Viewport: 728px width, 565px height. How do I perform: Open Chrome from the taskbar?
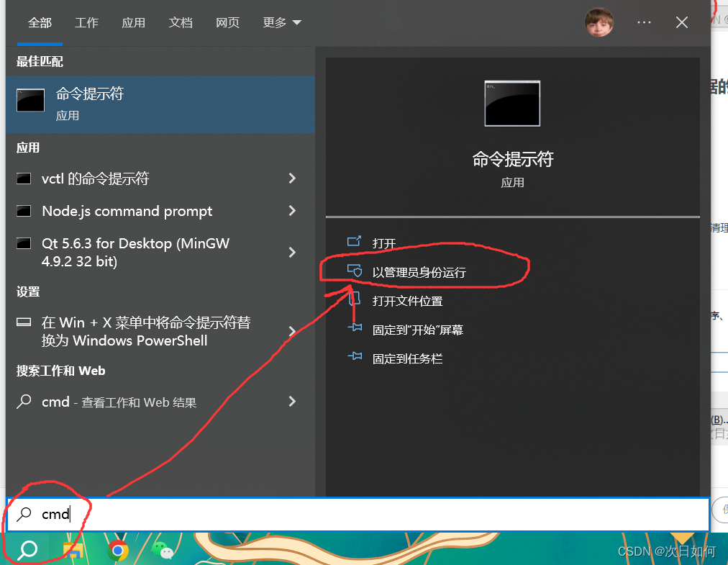pos(119,550)
